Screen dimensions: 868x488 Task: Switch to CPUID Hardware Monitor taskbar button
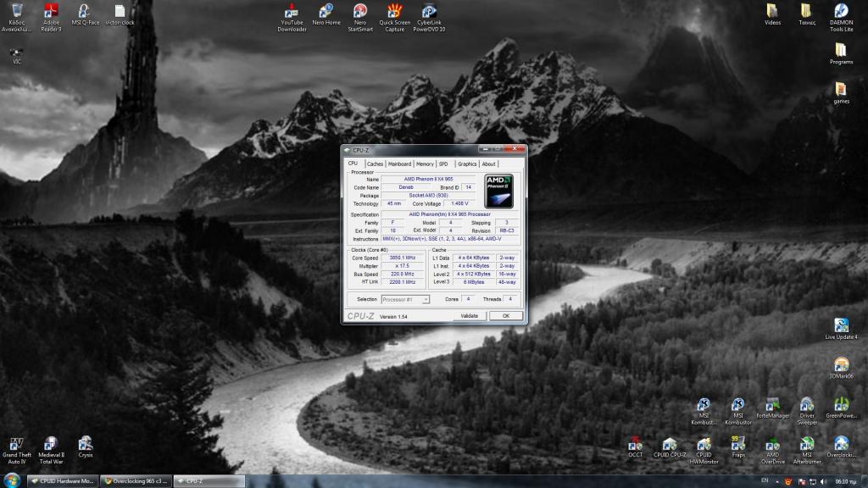tap(62, 480)
